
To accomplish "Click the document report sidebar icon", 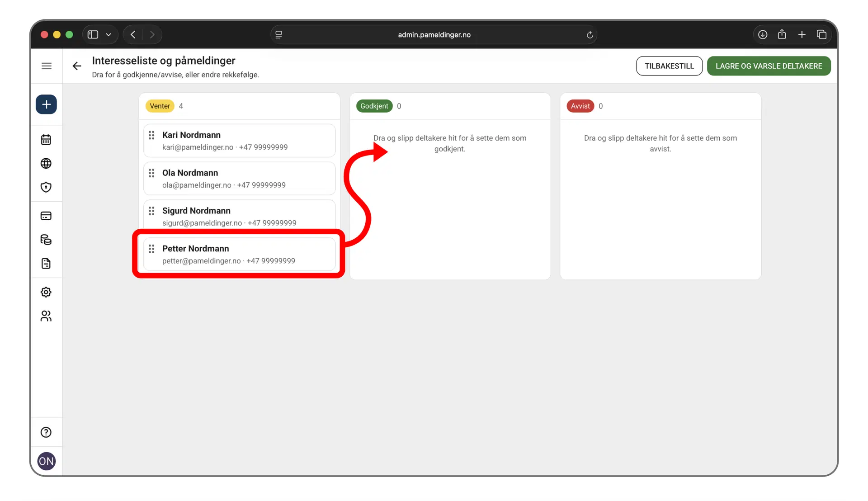I will coord(46,264).
